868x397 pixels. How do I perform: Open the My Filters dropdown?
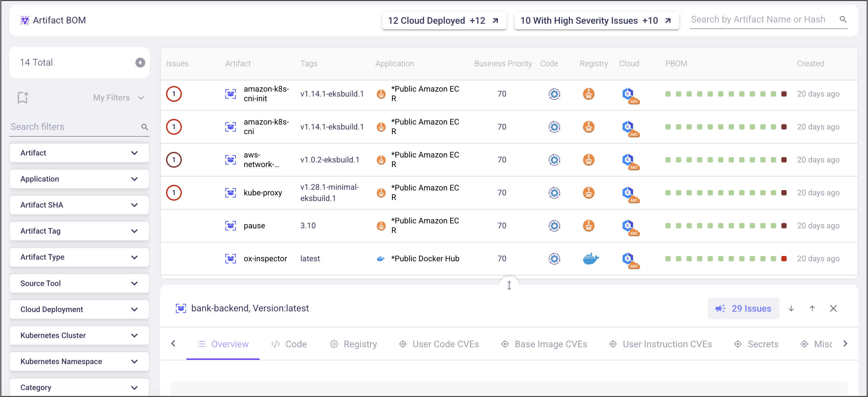click(x=118, y=98)
